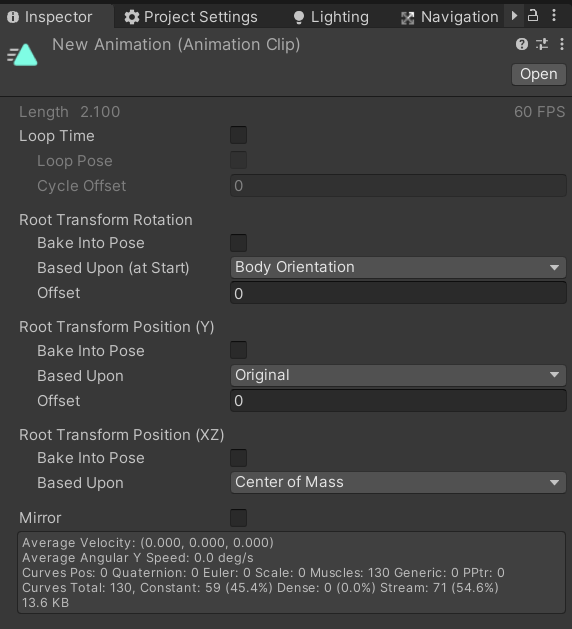The width and height of the screenshot is (572, 629).
Task: Click the Root Transform Position (XZ) heading
Action: pos(122,435)
